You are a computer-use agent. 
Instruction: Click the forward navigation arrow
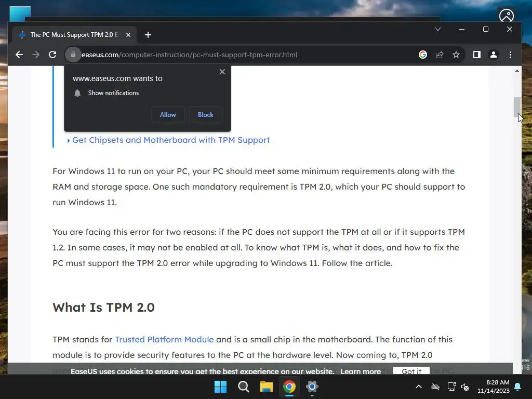click(x=36, y=55)
